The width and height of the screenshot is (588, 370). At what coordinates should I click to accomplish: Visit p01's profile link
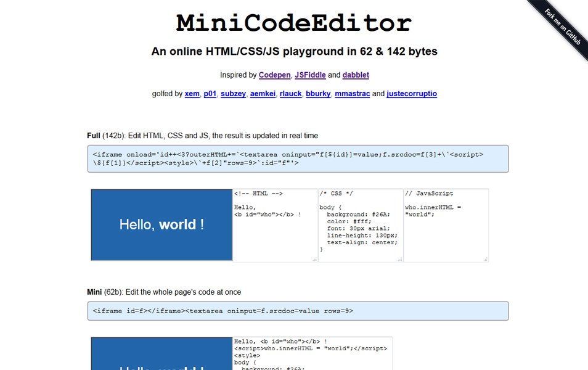tap(210, 94)
